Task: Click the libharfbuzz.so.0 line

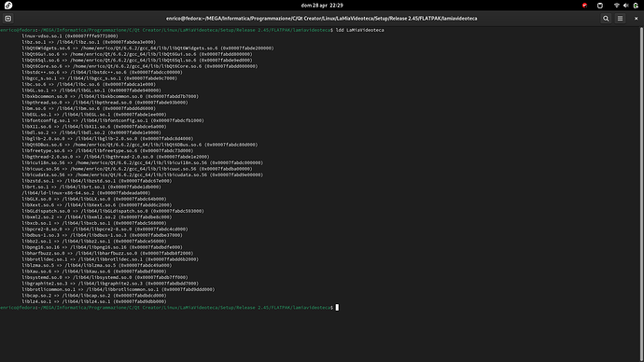Action: point(107,253)
